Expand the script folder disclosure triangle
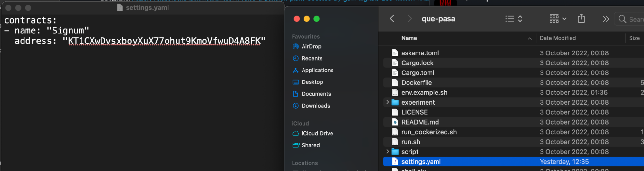 [x=388, y=151]
